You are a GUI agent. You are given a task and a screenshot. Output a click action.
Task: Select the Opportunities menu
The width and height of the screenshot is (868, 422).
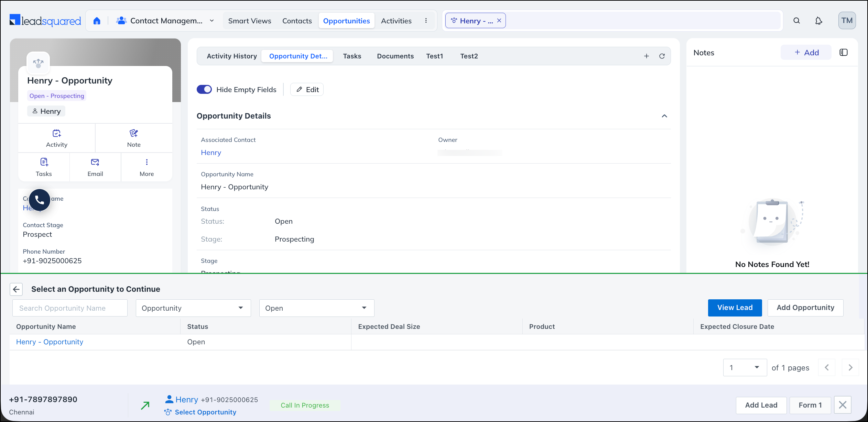[347, 21]
